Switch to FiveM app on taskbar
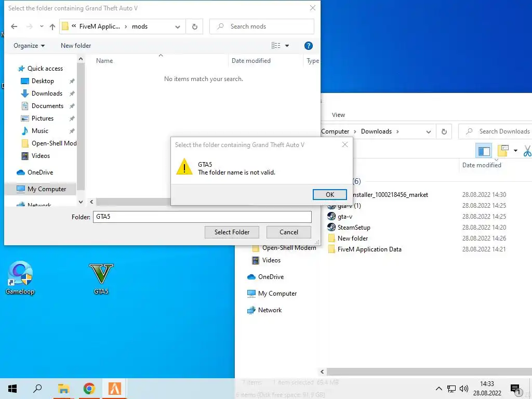 115,389
